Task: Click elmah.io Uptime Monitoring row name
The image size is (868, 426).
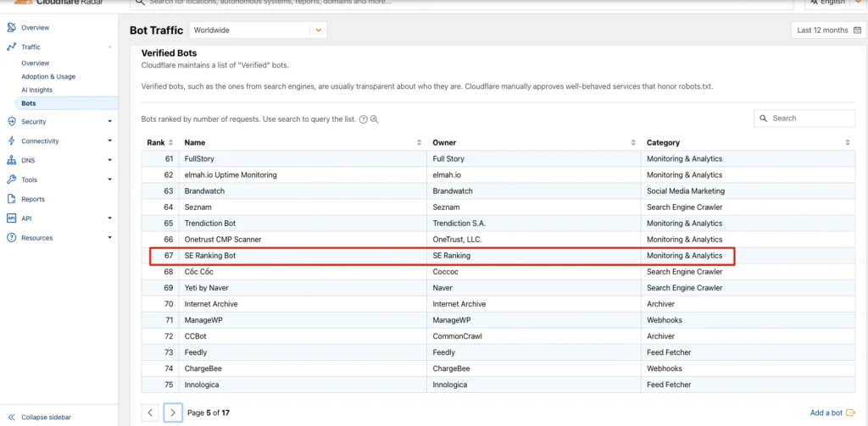Action: (x=231, y=174)
